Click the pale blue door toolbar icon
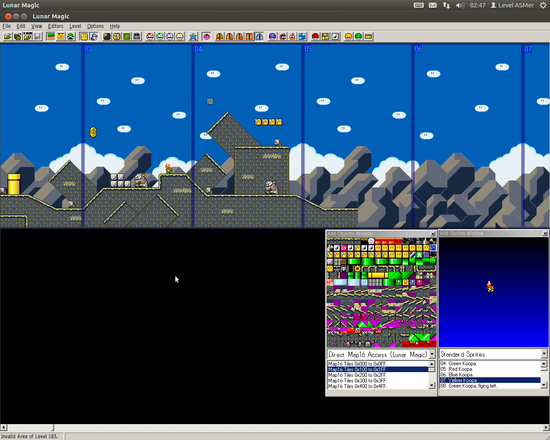The image size is (550, 440). [x=259, y=36]
